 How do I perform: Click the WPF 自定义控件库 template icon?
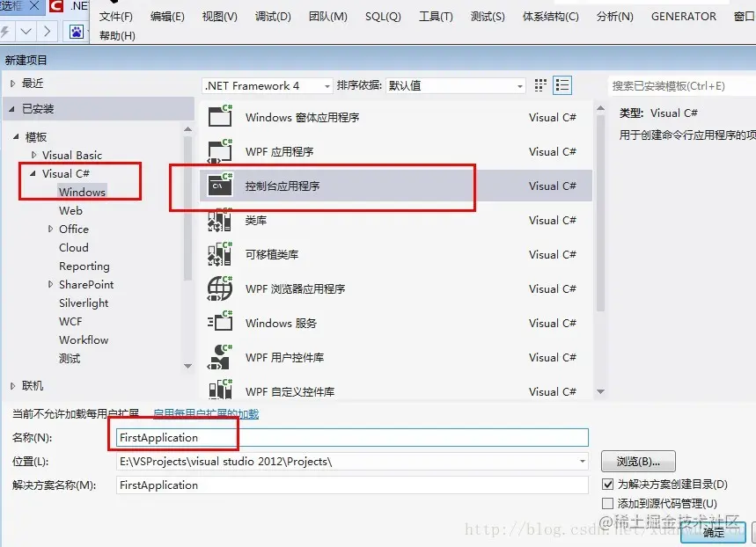pos(220,390)
